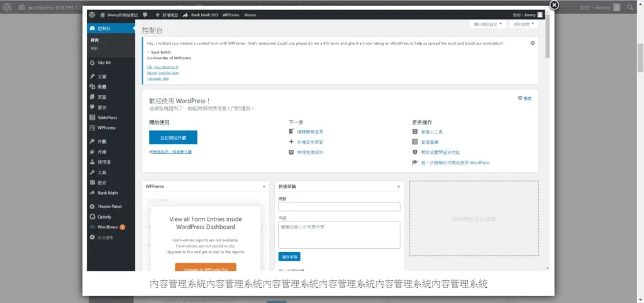Image resolution: width=644 pixels, height=303 pixels.
Task: Close the lightbox with the X button
Action: point(554,5)
